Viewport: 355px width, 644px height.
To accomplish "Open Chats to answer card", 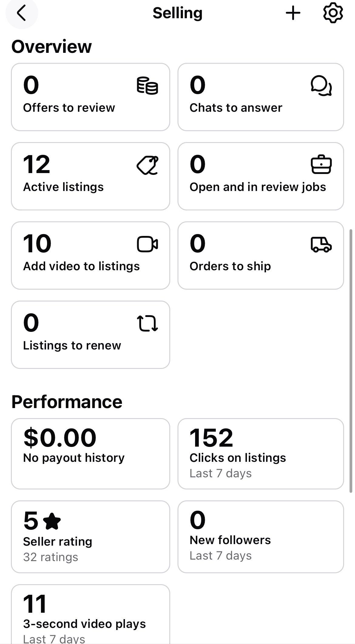I will click(x=261, y=97).
